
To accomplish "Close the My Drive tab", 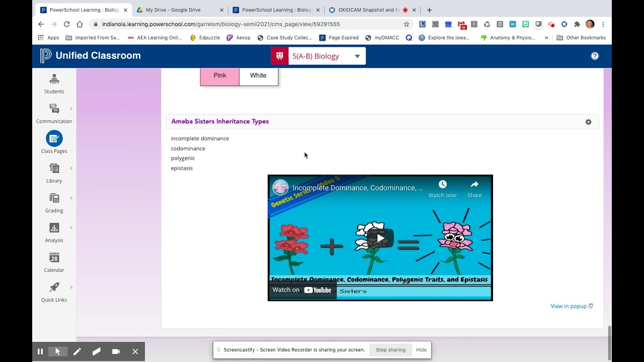I will tap(221, 10).
